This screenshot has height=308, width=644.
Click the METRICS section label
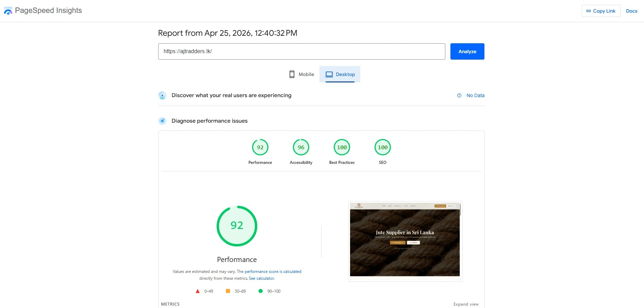pyautogui.click(x=170, y=304)
